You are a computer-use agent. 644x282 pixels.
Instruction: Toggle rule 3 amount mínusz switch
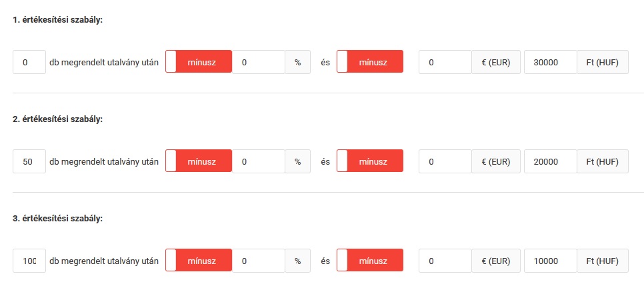click(x=369, y=261)
